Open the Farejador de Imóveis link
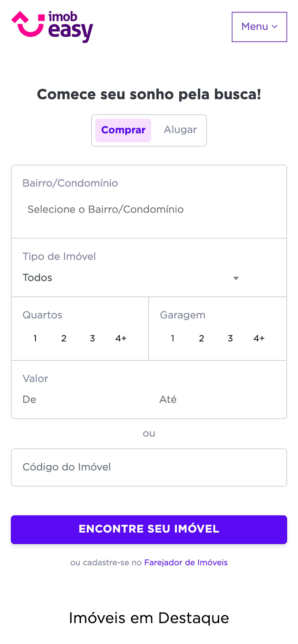The height and width of the screenshot is (644, 298). [x=186, y=563]
